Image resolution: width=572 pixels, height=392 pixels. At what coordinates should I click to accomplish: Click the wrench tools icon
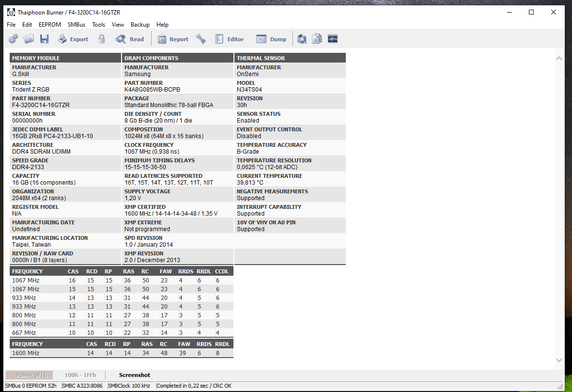click(201, 39)
